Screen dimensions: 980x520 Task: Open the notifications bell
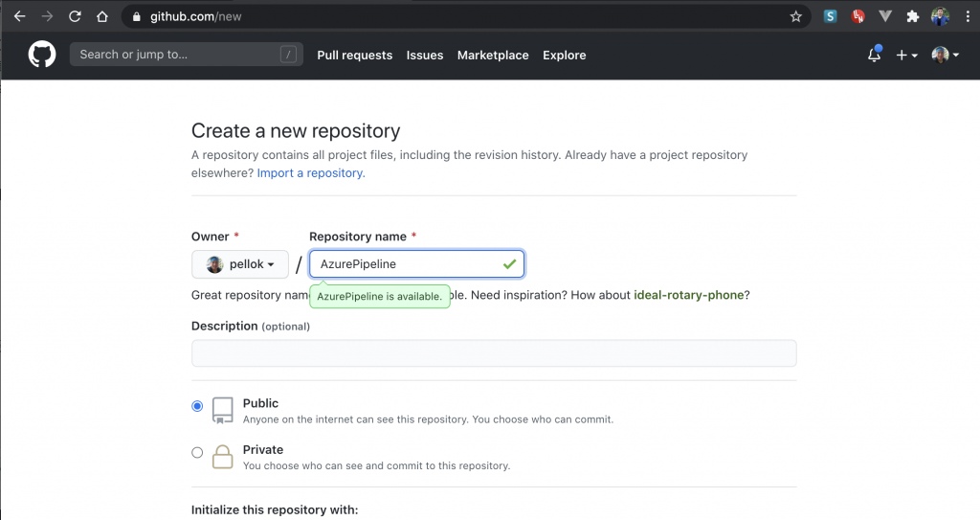(x=874, y=56)
